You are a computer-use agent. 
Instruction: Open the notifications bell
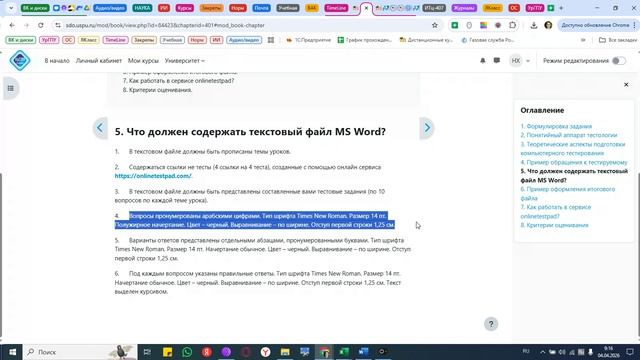[x=482, y=60]
